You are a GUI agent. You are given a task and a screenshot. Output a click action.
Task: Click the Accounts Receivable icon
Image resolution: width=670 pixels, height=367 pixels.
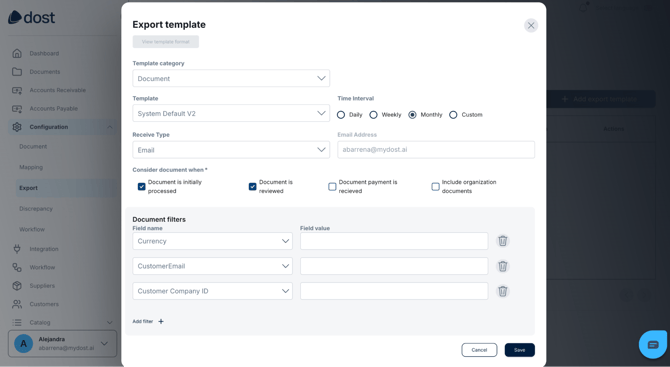17,90
